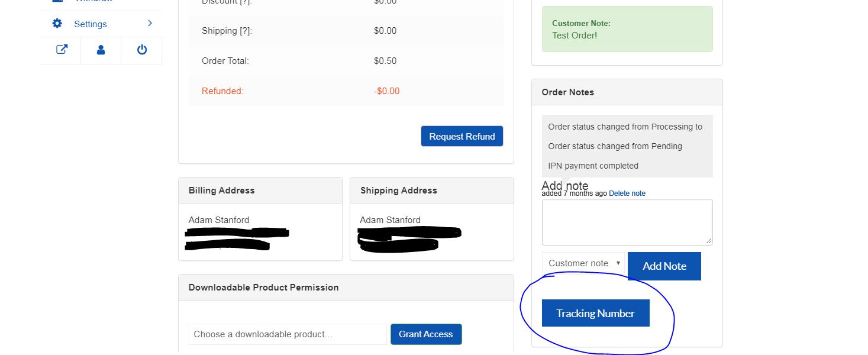Click inside the empty note text area
The image size is (868, 355).
(x=627, y=221)
